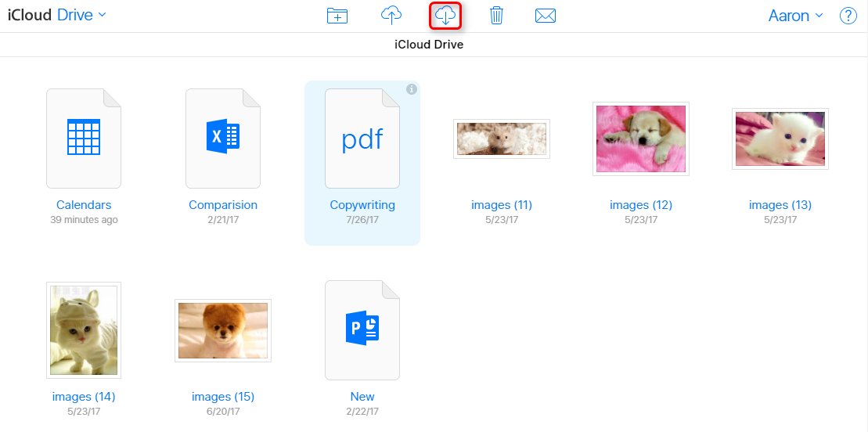Open the help question mark icon
Screen dimensions: 868x432
[x=848, y=16]
